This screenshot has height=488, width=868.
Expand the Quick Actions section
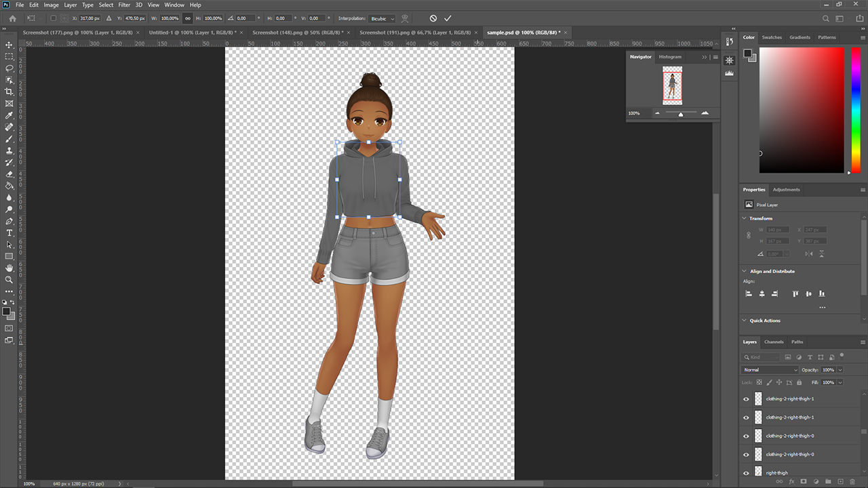pyautogui.click(x=745, y=321)
